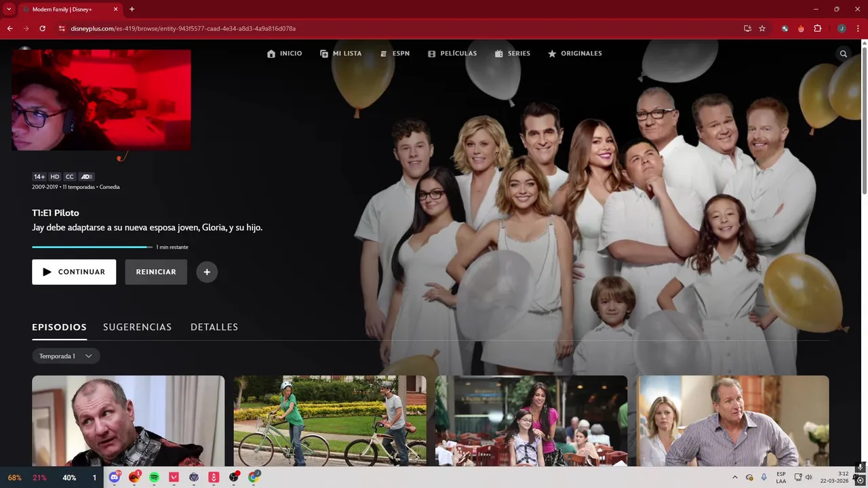Open the EA app from the taskbar
The image size is (868, 488).
coord(134,477)
